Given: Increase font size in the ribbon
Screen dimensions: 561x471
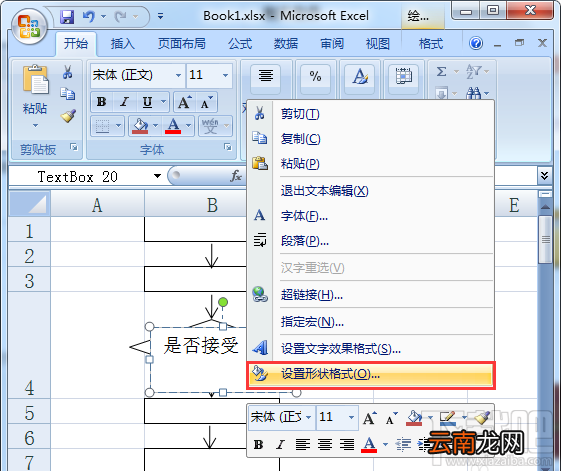Looking at the screenshot, I should [184, 102].
